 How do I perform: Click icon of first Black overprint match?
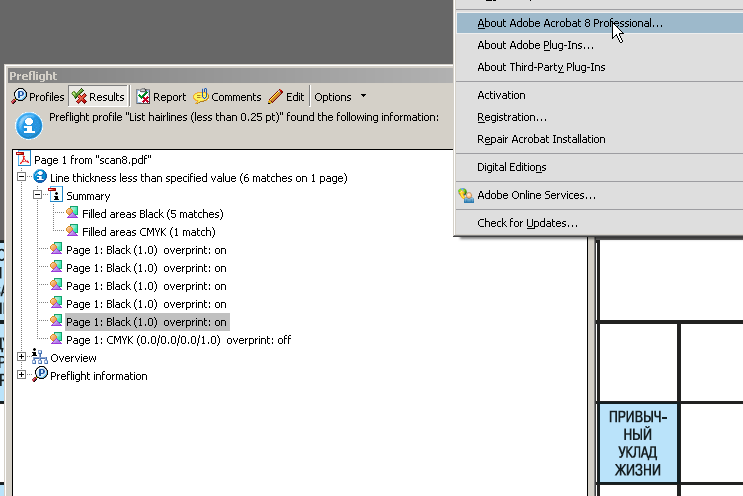[56, 249]
